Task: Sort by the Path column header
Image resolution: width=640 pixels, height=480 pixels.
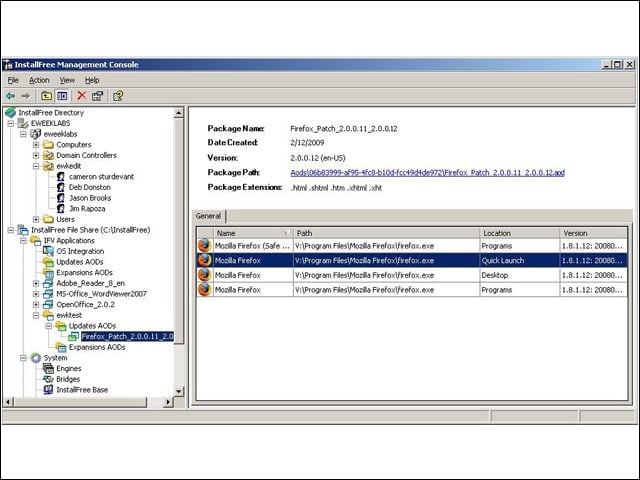Action: [x=386, y=233]
